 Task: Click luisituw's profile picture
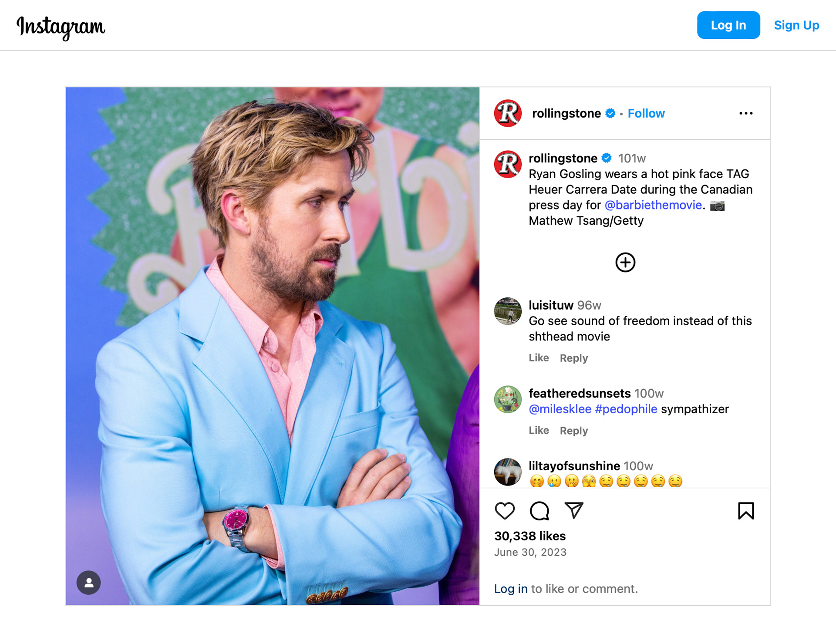pyautogui.click(x=508, y=311)
